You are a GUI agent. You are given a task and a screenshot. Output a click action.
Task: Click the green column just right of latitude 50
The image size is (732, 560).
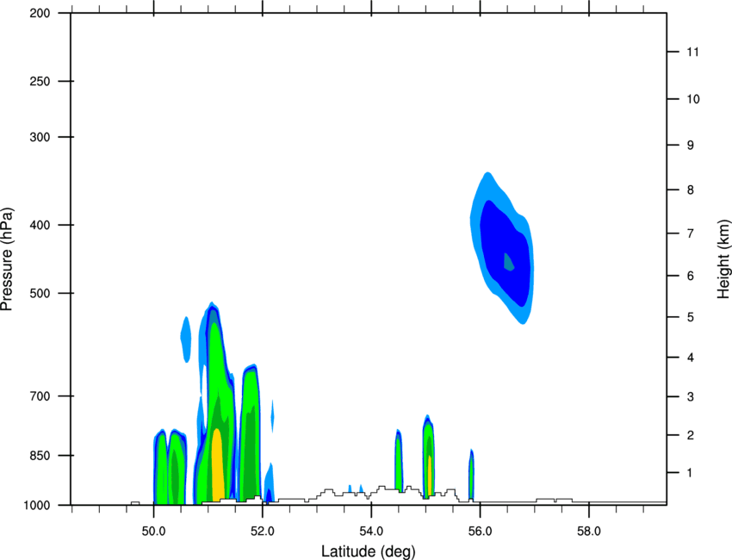[x=160, y=467]
